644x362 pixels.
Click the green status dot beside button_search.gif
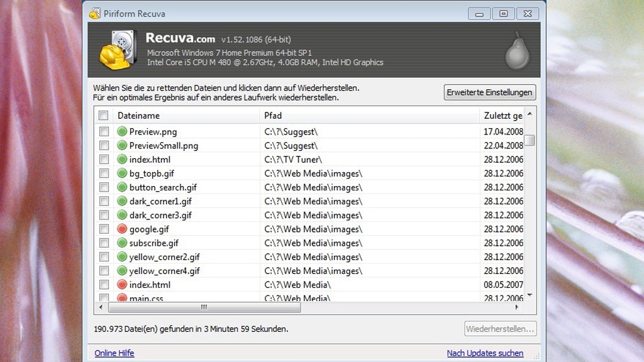tap(122, 187)
